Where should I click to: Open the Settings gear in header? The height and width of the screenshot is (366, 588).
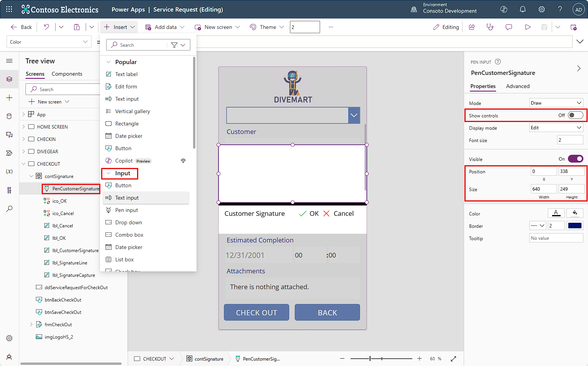[x=542, y=9]
